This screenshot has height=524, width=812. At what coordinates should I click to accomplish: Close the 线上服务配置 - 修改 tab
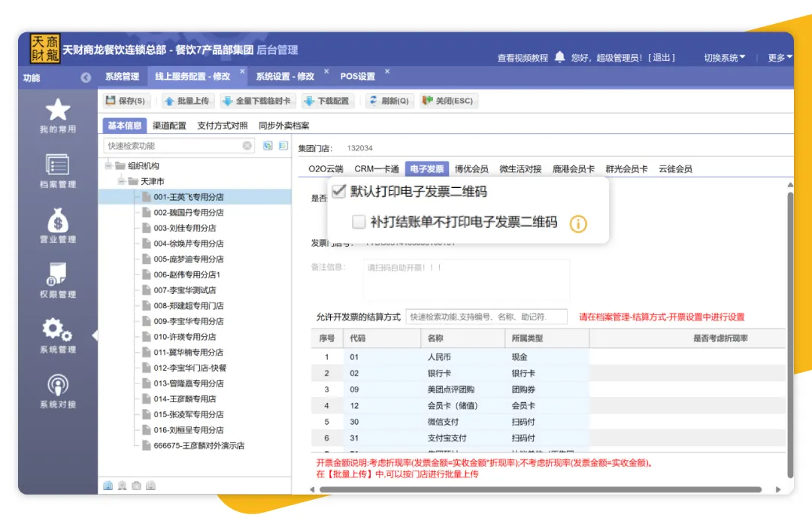coord(242,71)
